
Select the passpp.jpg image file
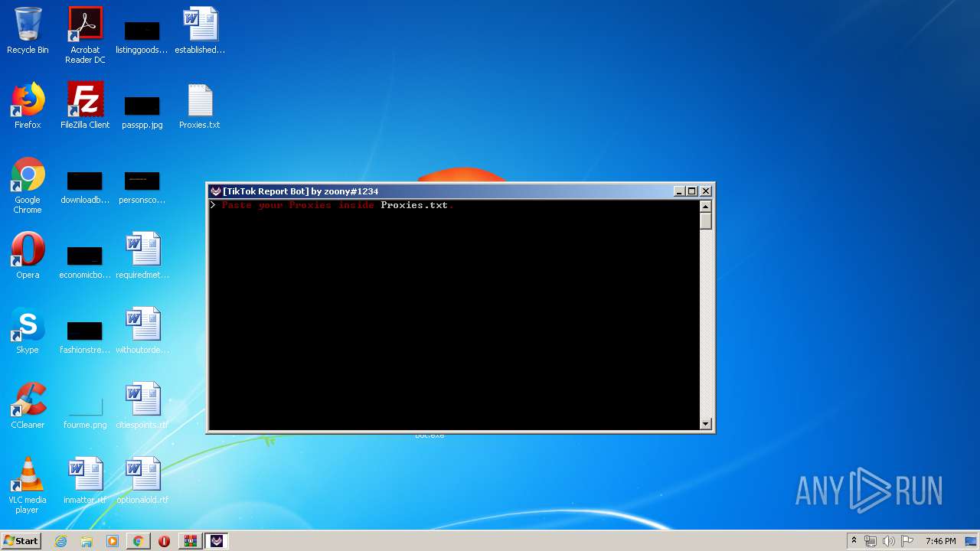coord(142,112)
